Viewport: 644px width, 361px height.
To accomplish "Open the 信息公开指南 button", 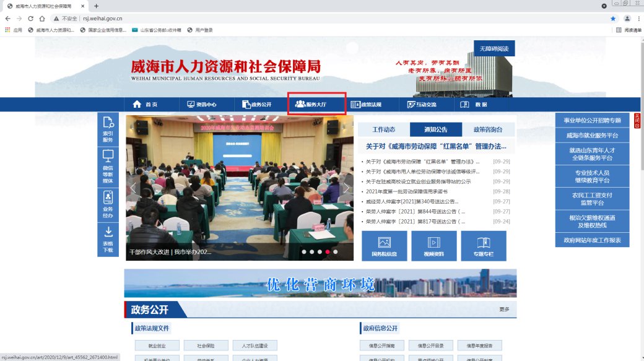I will tap(382, 346).
